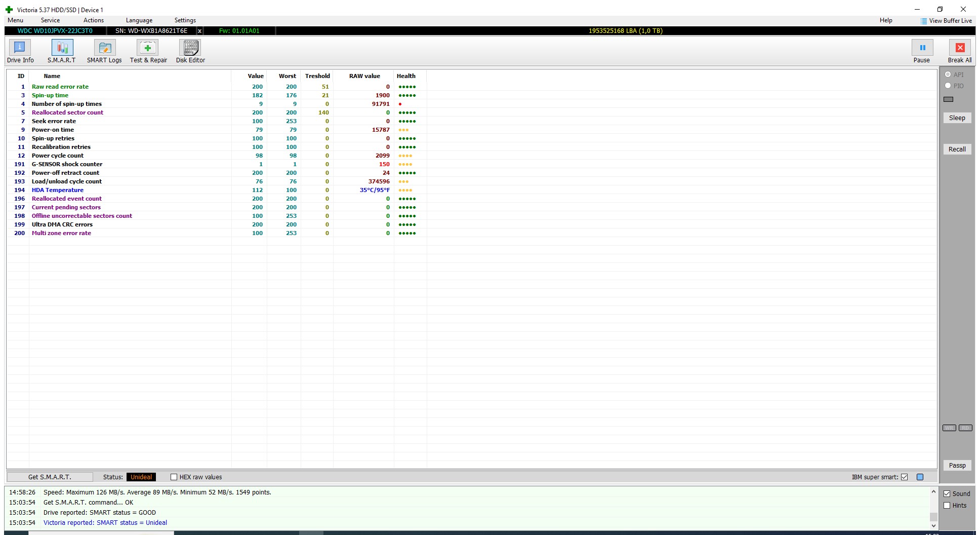980x535 pixels.
Task: Click log scrollbar up arrow
Action: pyautogui.click(x=933, y=491)
